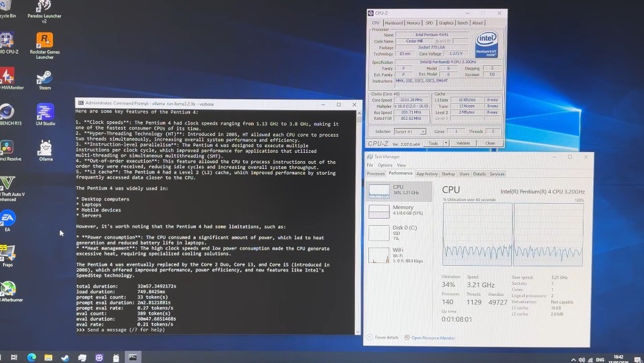This screenshot has height=363, width=644.
Task: Switch to CPU-Z Mainboard tab
Action: click(x=393, y=23)
